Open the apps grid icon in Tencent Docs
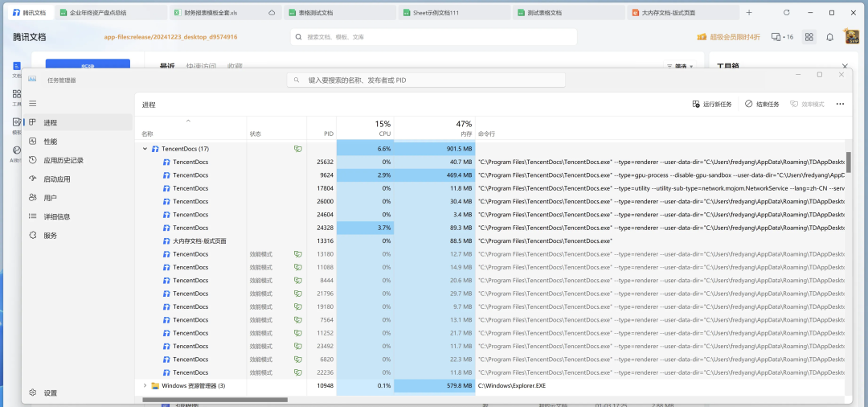The image size is (868, 407). click(x=809, y=37)
